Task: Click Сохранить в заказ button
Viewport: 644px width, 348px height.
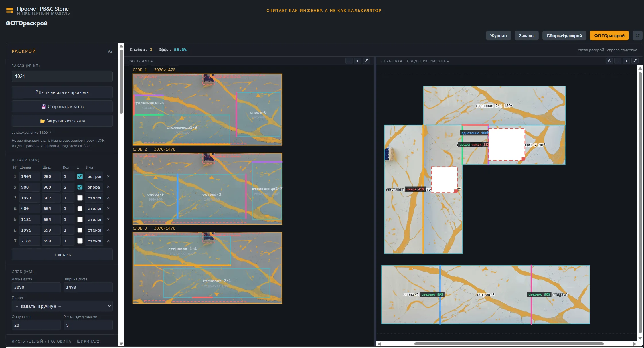Action: [62, 106]
